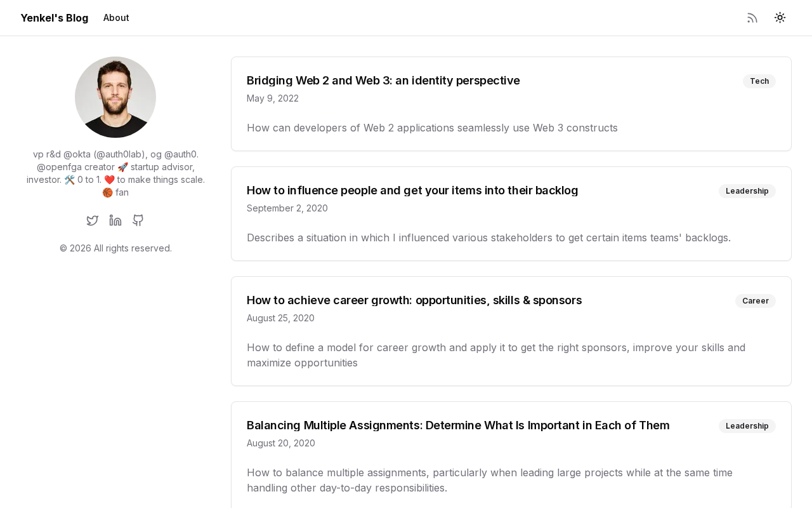Open the GitHub profile icon

[x=138, y=220]
